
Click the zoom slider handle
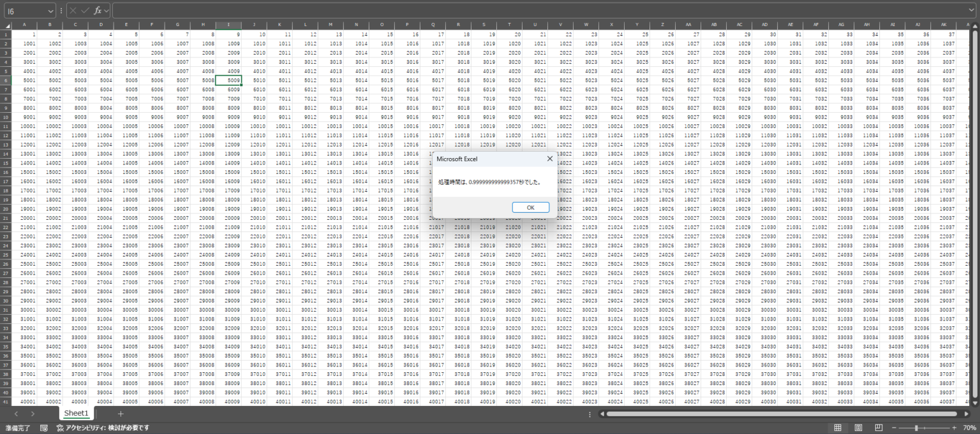(917, 428)
